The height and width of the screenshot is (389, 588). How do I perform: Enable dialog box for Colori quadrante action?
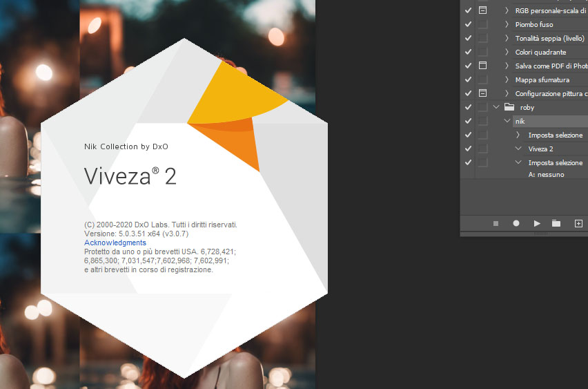(x=482, y=52)
